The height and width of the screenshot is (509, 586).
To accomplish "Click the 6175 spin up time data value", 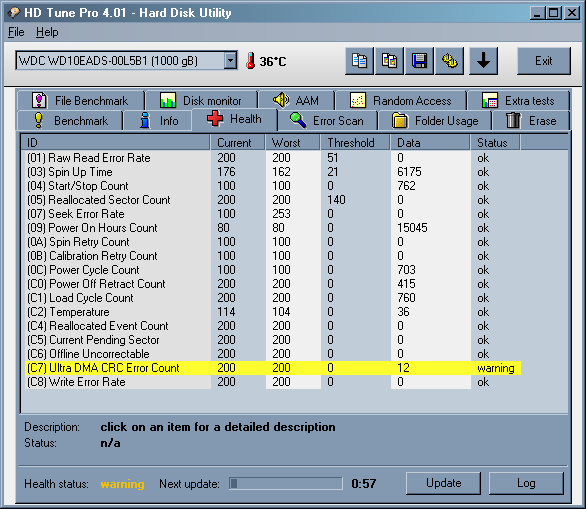I will pyautogui.click(x=409, y=172).
